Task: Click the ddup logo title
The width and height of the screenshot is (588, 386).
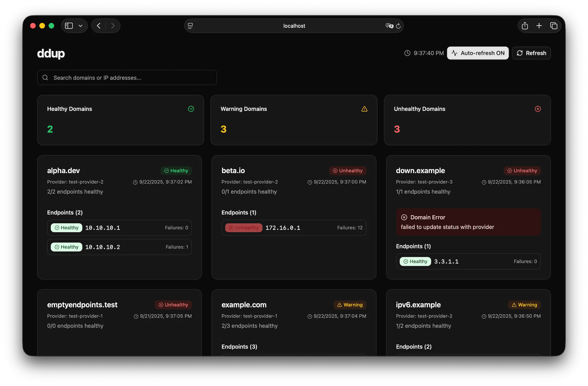Action: [51, 53]
